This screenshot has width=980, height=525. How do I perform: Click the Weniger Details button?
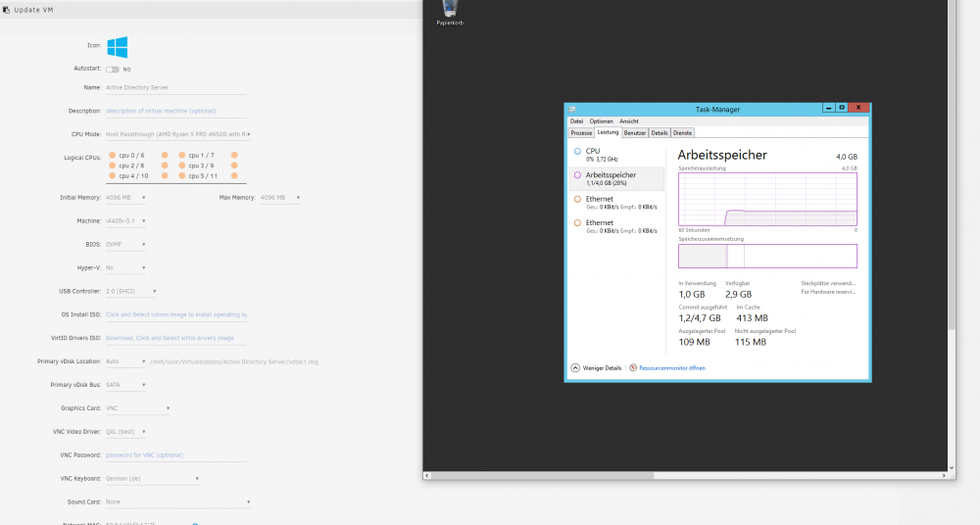click(x=596, y=368)
